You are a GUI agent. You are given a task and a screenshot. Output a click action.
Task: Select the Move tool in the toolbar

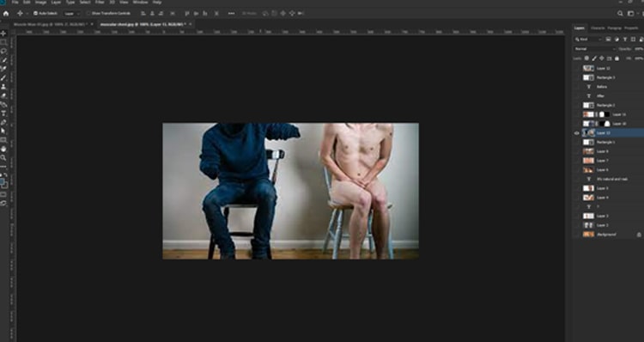coord(3,34)
